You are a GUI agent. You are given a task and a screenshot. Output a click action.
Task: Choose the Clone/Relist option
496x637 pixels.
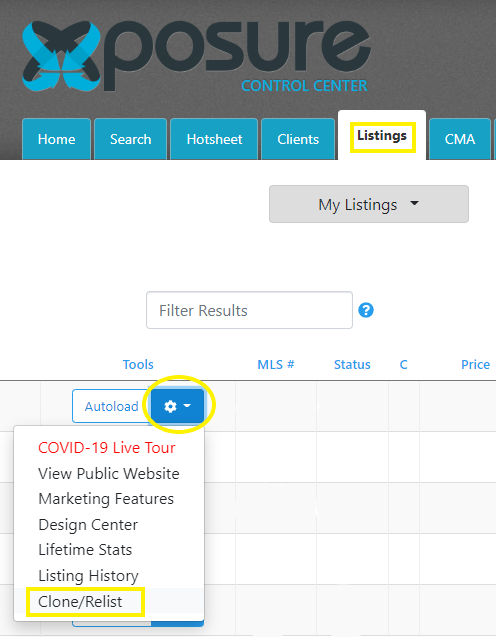[x=80, y=602]
